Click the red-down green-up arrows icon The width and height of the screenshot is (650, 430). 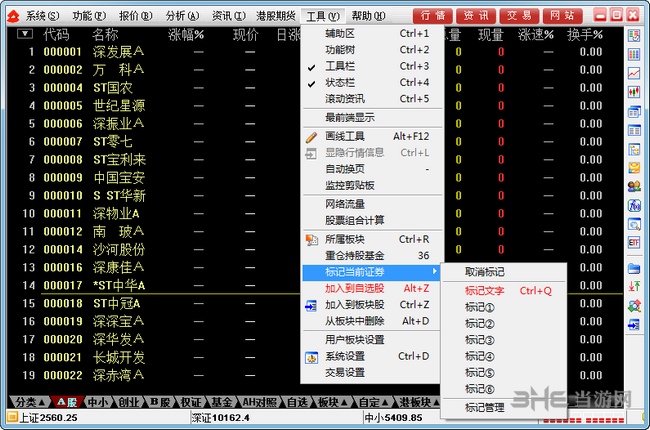pyautogui.click(x=634, y=287)
